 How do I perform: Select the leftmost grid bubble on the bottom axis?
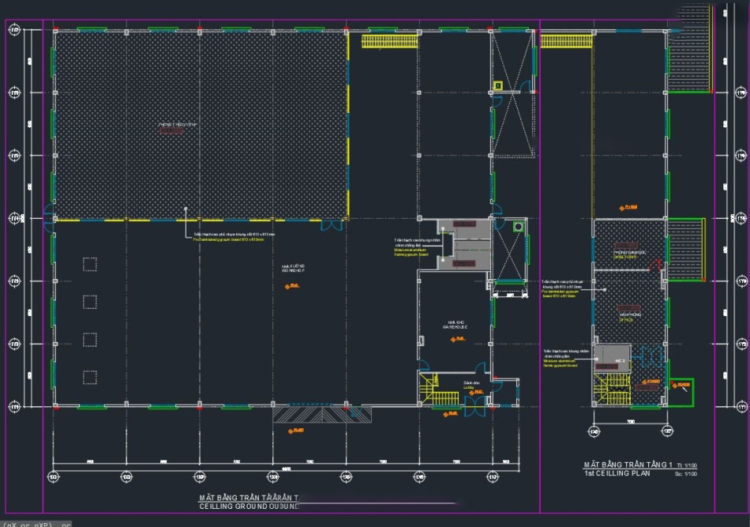pyautogui.click(x=54, y=476)
